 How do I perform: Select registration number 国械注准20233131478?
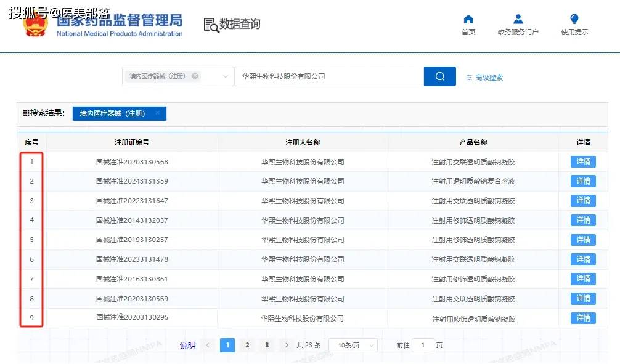tap(132, 259)
